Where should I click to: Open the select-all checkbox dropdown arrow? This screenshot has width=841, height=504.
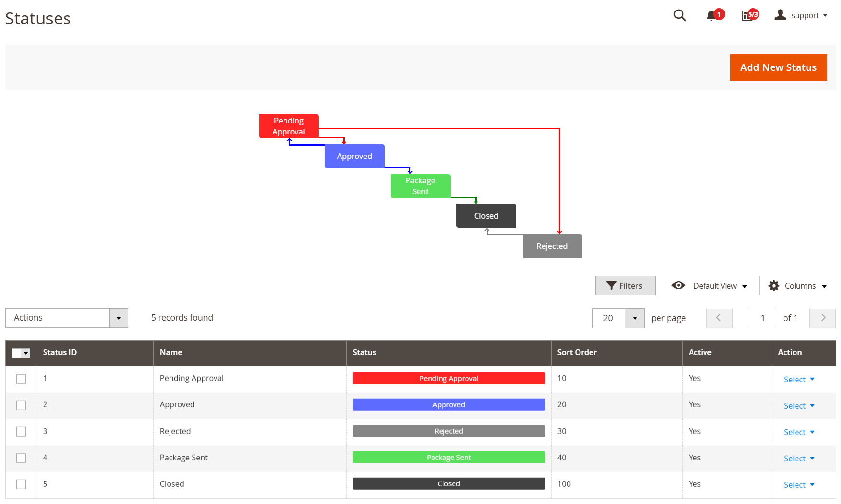[x=26, y=353]
